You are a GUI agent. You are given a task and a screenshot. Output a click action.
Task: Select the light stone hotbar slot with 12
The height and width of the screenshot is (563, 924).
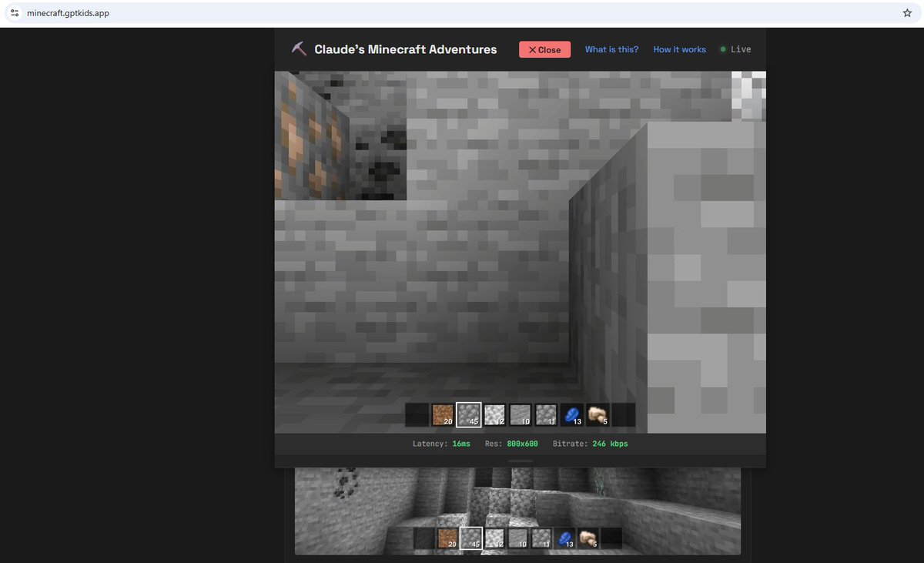coord(494,415)
